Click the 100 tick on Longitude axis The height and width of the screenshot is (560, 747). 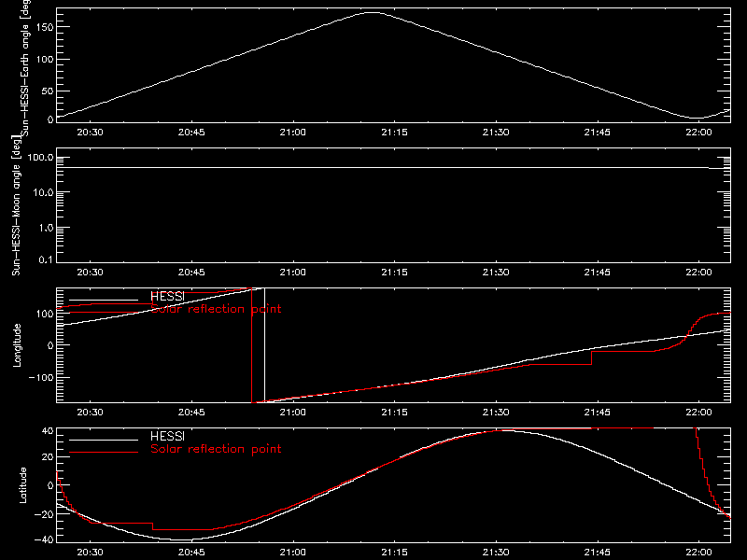coord(45,314)
